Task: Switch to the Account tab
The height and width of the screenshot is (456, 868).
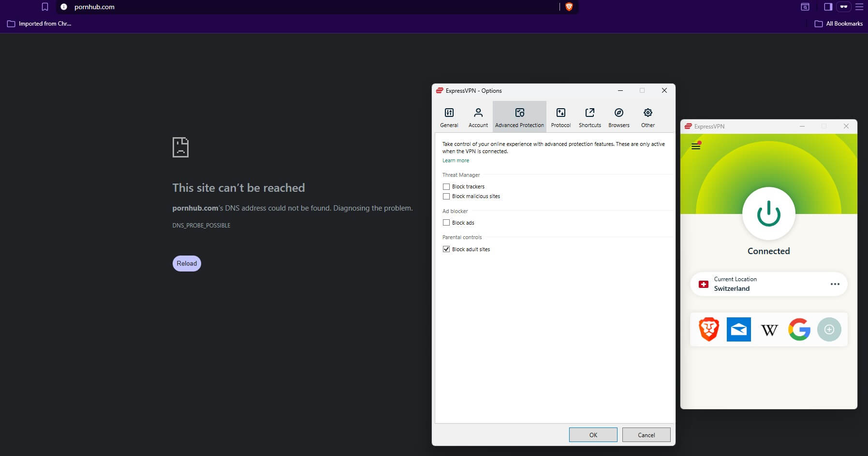Action: click(478, 117)
